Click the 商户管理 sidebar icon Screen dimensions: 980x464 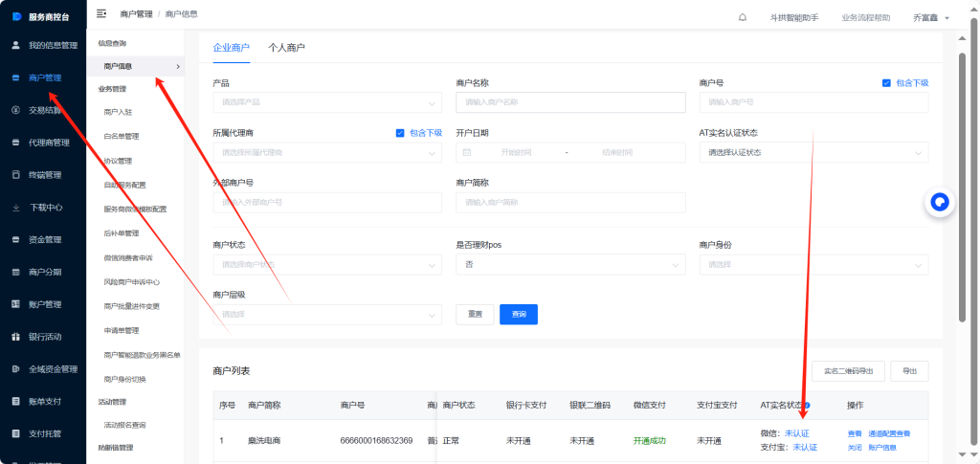[x=16, y=78]
